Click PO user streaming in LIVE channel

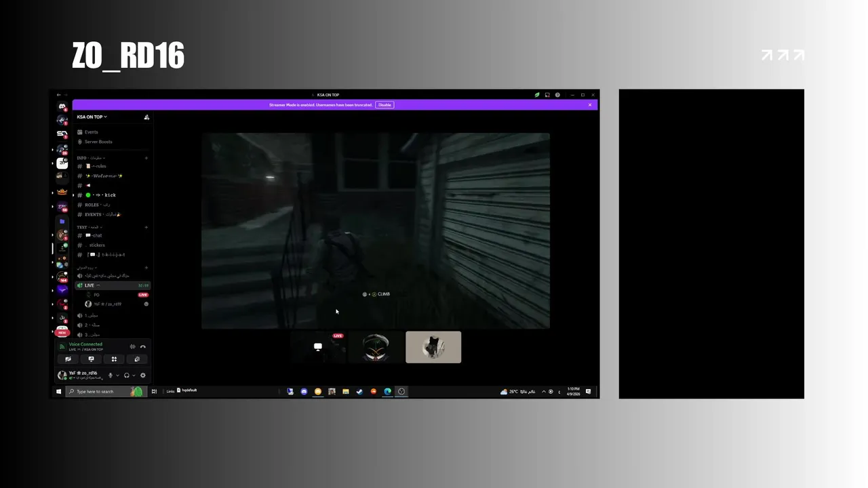click(x=116, y=295)
